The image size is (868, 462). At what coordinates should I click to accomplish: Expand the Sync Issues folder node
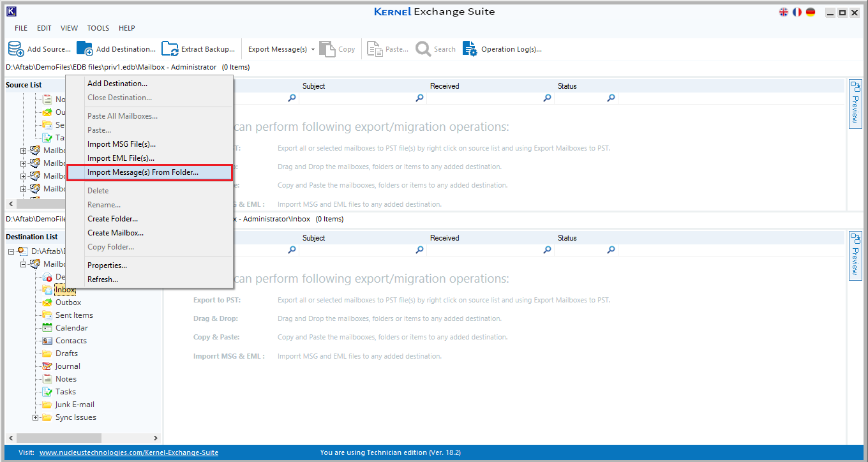36,417
